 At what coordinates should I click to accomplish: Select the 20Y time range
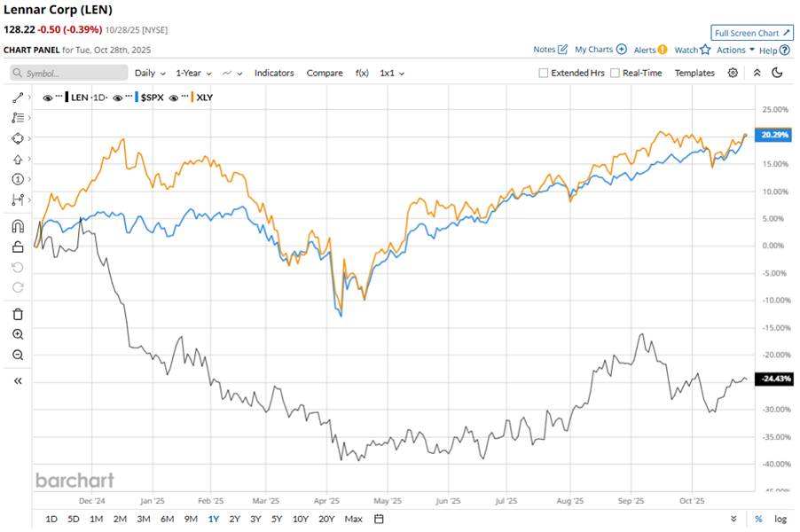pos(326,519)
